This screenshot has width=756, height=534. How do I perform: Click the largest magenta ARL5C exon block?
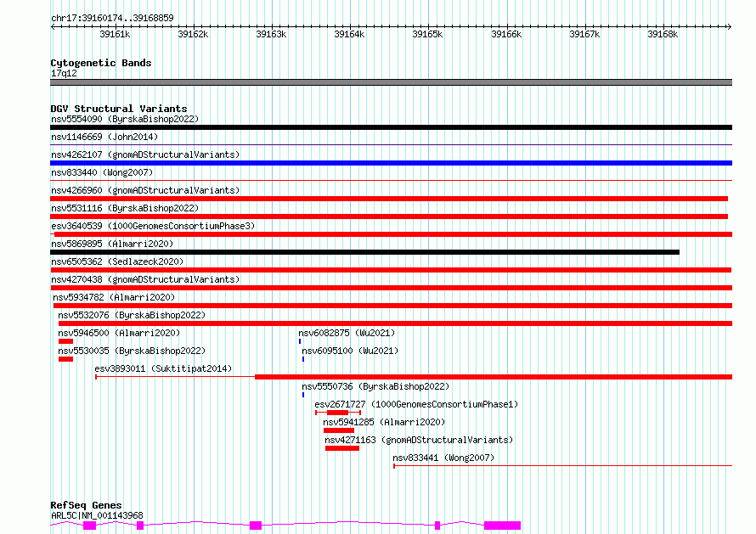(502, 526)
